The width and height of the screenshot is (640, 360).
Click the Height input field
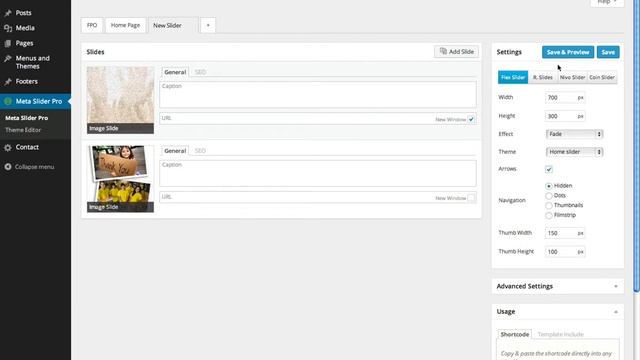point(565,116)
